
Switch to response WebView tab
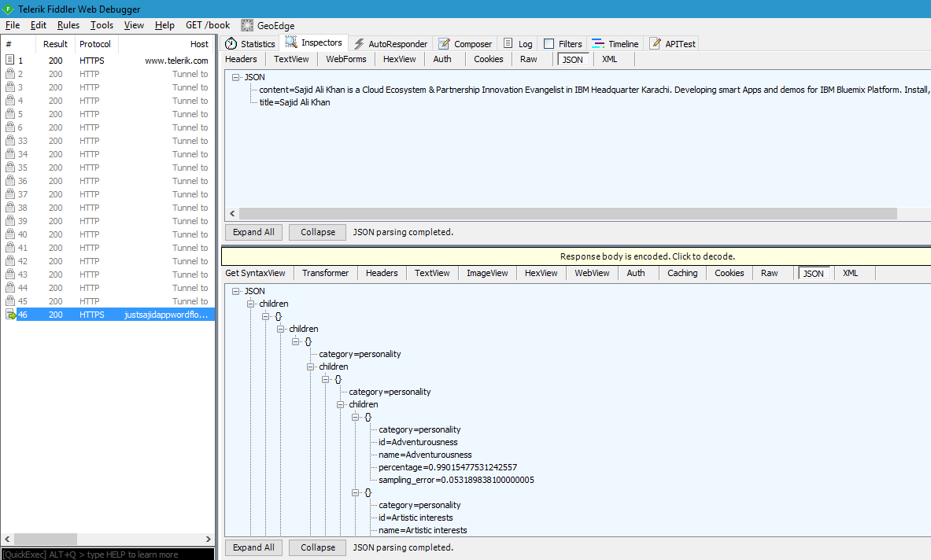592,273
